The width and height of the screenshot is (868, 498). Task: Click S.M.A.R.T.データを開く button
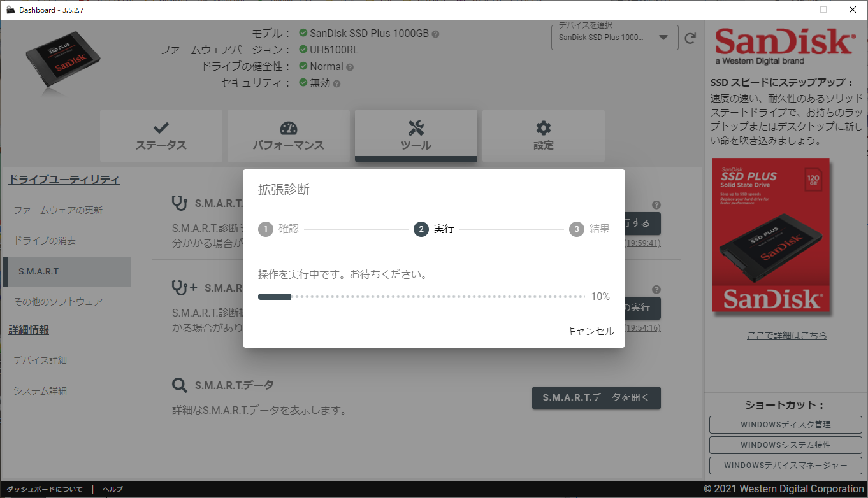[x=597, y=398]
